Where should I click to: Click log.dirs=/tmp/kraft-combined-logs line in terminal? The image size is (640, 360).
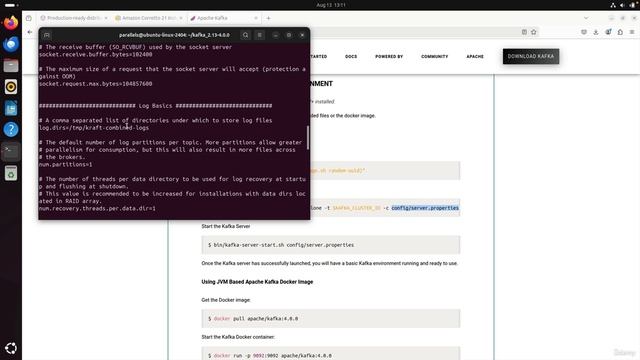click(94, 128)
